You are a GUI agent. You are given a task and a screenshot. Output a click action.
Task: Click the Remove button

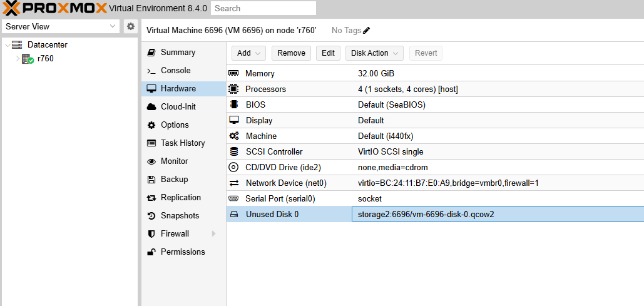pyautogui.click(x=291, y=53)
